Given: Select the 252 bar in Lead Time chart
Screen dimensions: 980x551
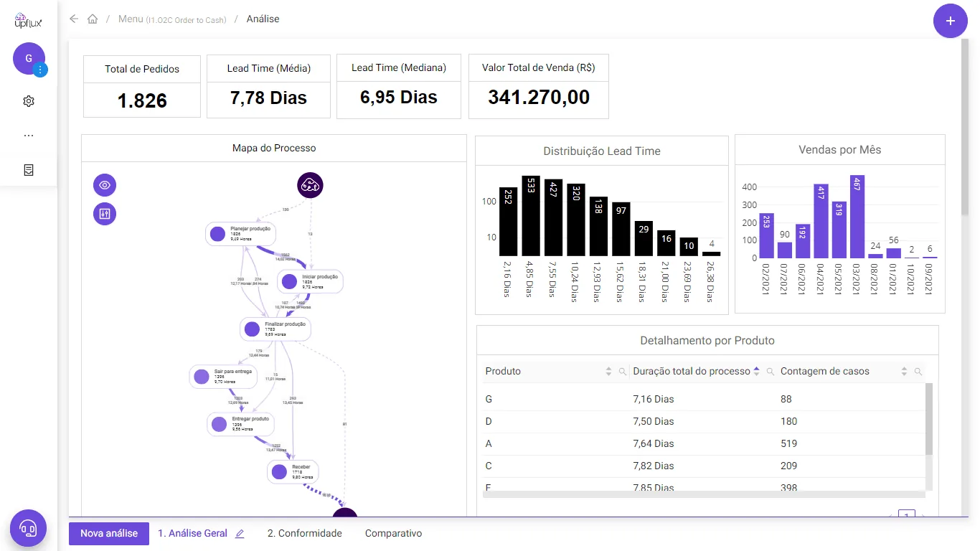Looking at the screenshot, I should point(509,222).
